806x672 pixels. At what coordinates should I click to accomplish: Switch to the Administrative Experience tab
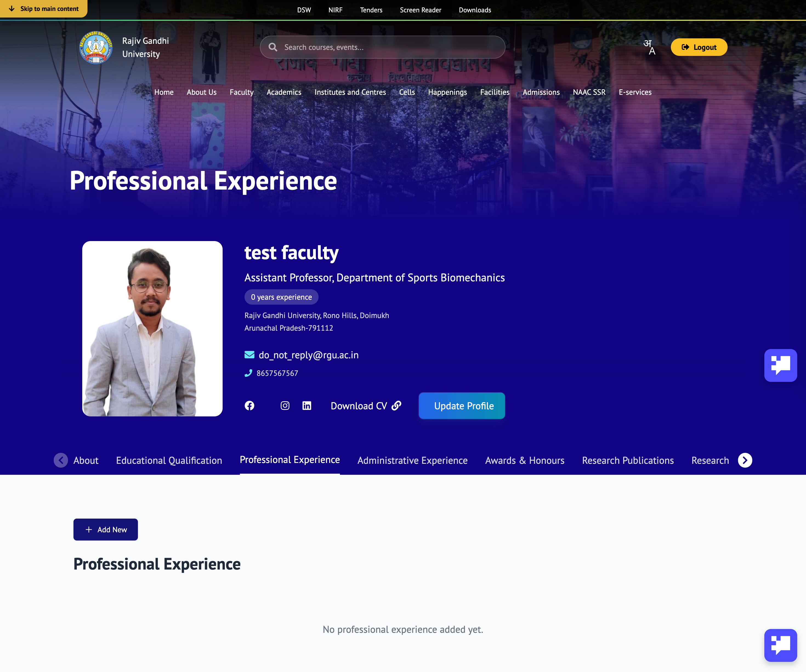412,460
